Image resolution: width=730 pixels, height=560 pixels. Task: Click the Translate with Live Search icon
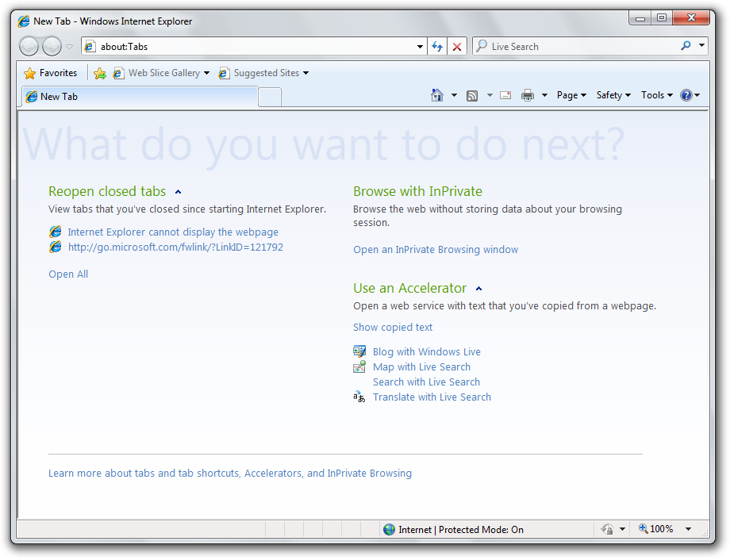click(359, 397)
